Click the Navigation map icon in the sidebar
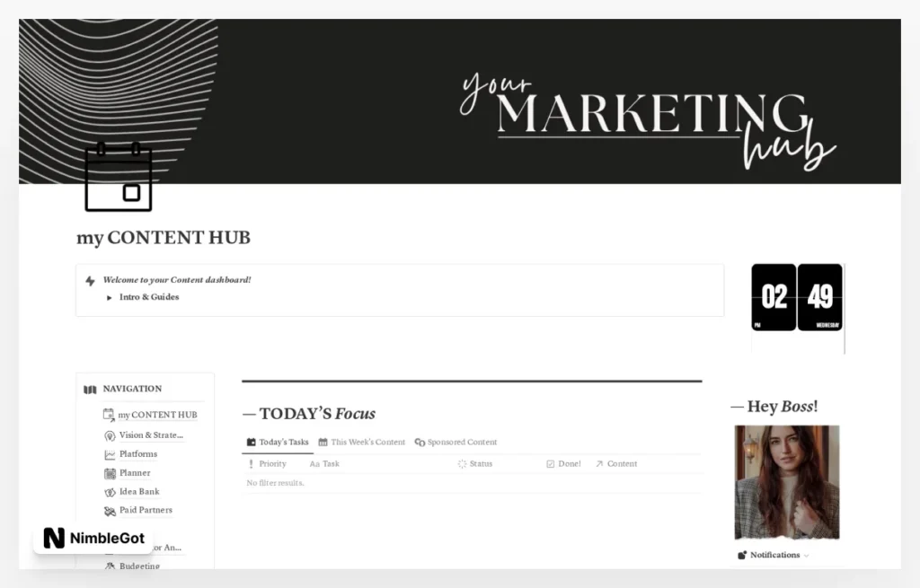 [90, 389]
